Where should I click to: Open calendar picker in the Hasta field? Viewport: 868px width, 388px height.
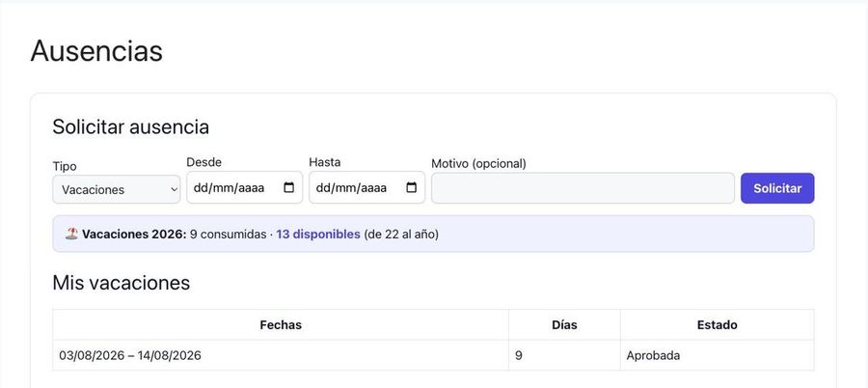[x=411, y=187]
